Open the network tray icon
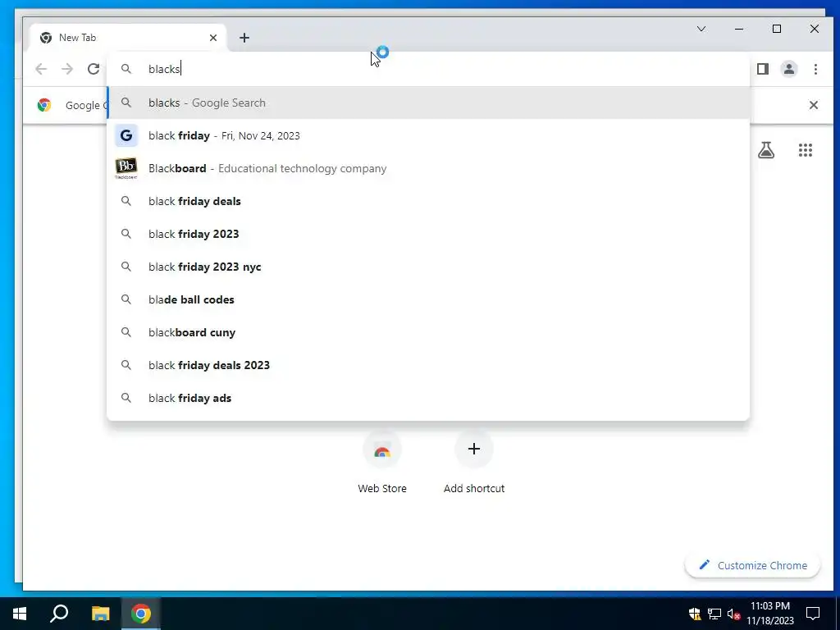 pyautogui.click(x=714, y=614)
